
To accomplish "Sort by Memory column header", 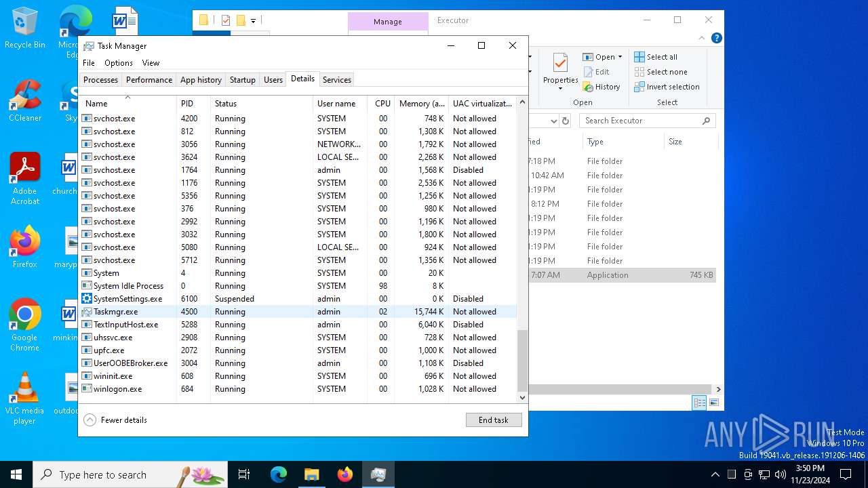I will (x=422, y=104).
